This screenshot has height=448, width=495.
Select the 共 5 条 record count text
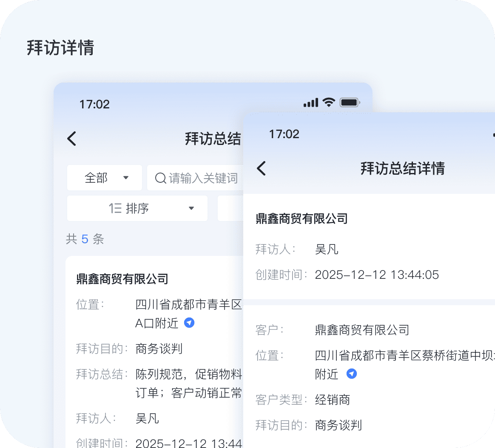pos(85,239)
